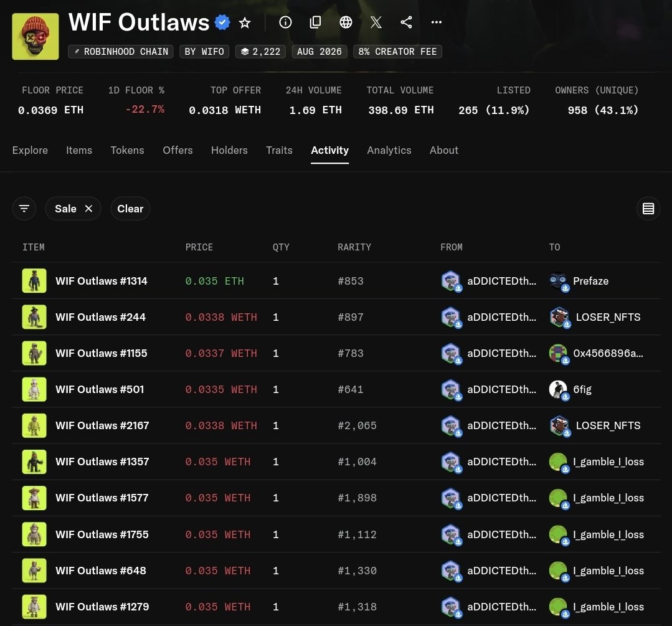Remove the Sale filter chip
The height and width of the screenshot is (626, 672).
coord(88,209)
